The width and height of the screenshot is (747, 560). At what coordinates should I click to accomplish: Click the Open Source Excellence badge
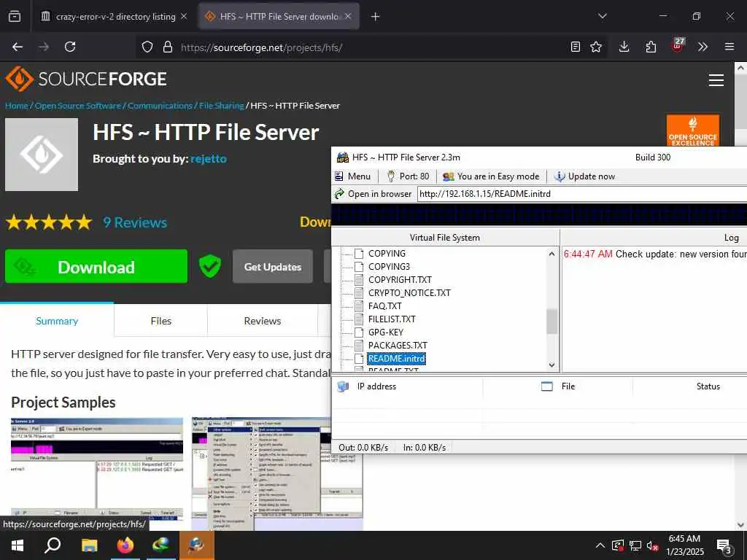pyautogui.click(x=693, y=130)
